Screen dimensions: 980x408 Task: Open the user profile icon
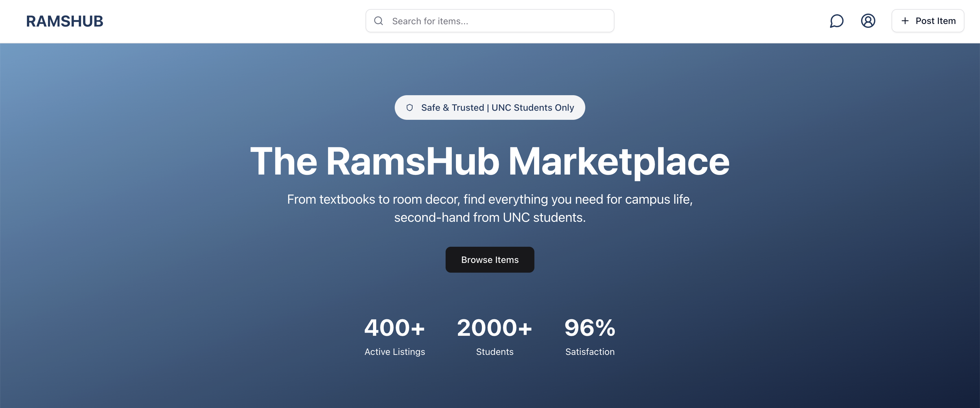click(868, 21)
